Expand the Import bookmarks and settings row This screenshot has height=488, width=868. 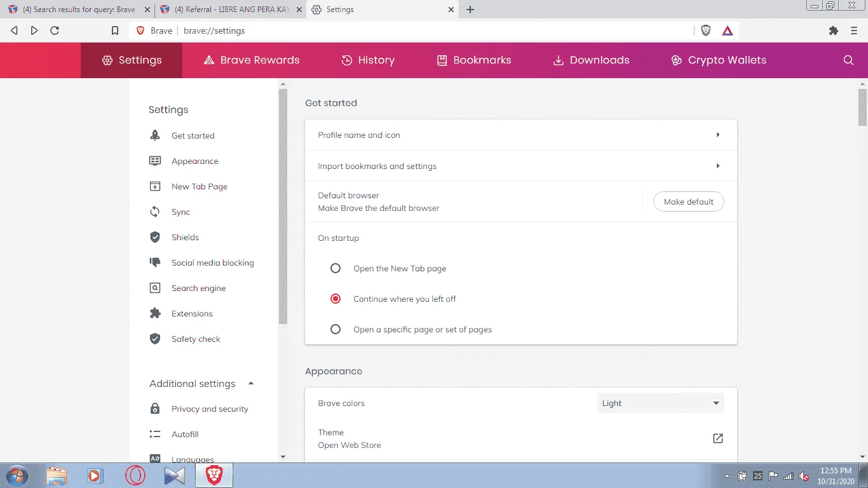click(521, 166)
